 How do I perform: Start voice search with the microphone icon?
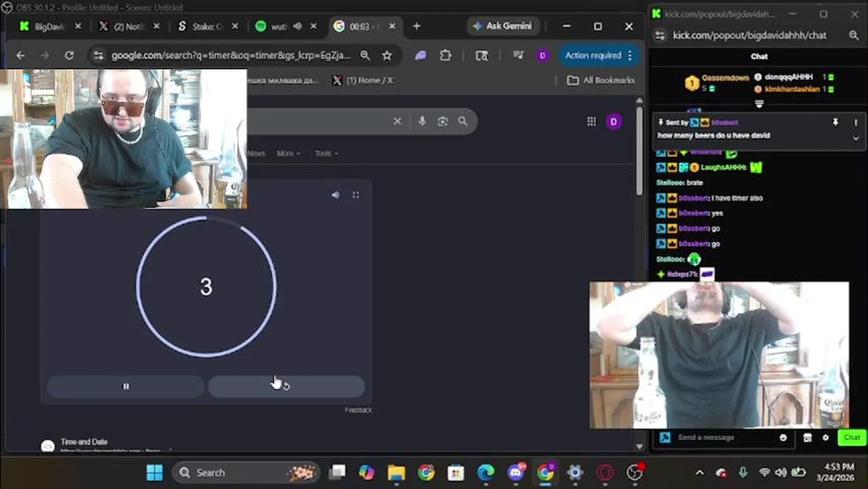pos(422,122)
